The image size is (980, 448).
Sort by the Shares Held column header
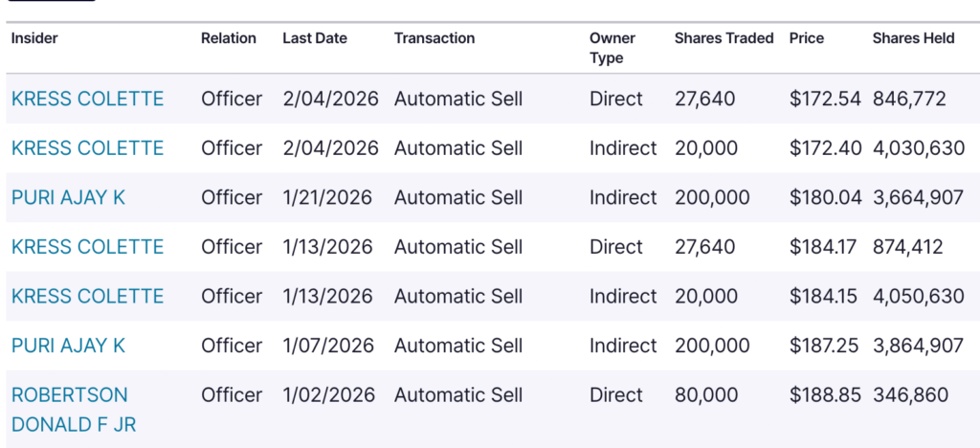914,38
